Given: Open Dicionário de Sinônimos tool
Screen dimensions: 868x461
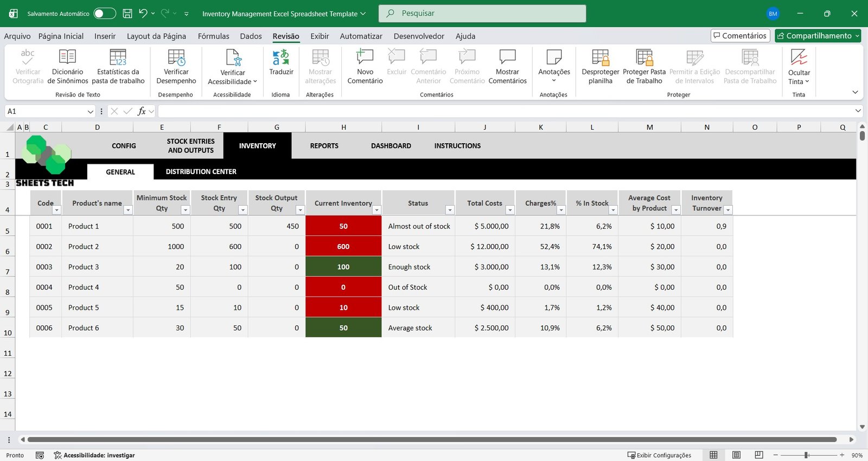Looking at the screenshot, I should coord(67,57).
